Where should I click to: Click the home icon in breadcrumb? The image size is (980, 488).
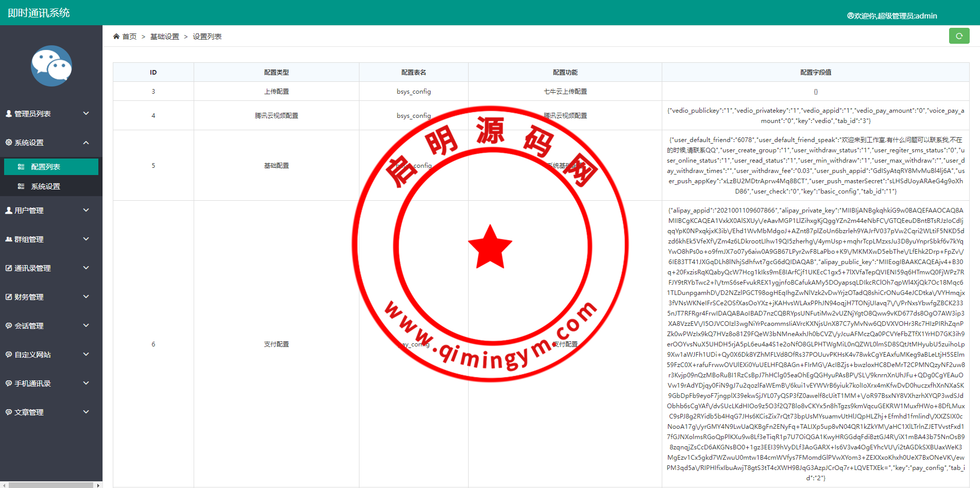(116, 37)
